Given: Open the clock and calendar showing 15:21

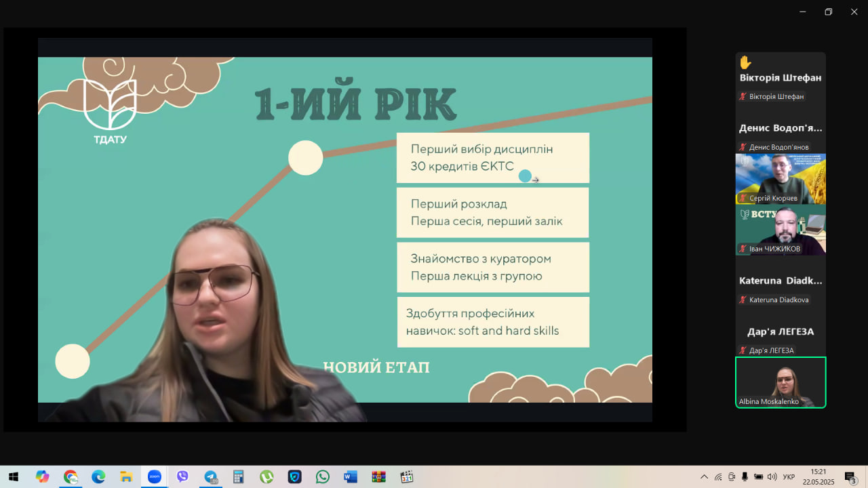Looking at the screenshot, I should click(818, 476).
